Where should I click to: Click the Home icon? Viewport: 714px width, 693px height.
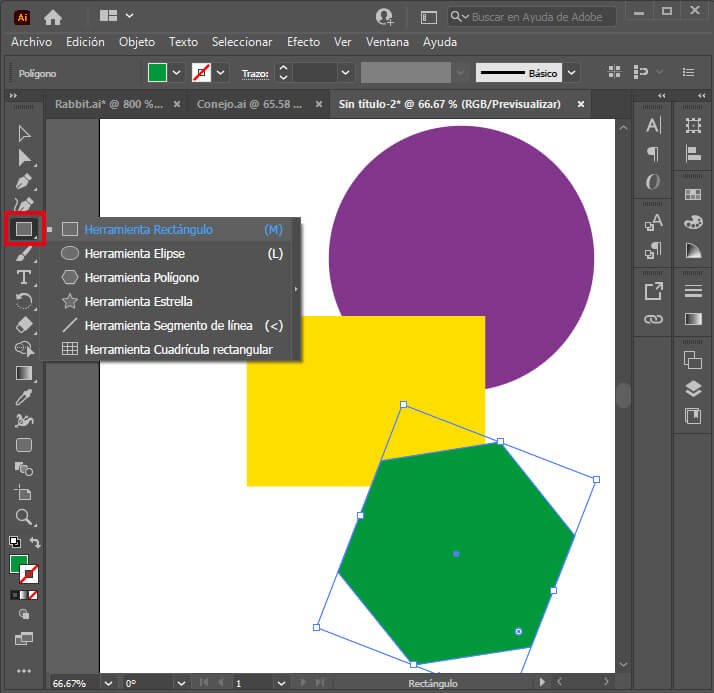pos(53,17)
